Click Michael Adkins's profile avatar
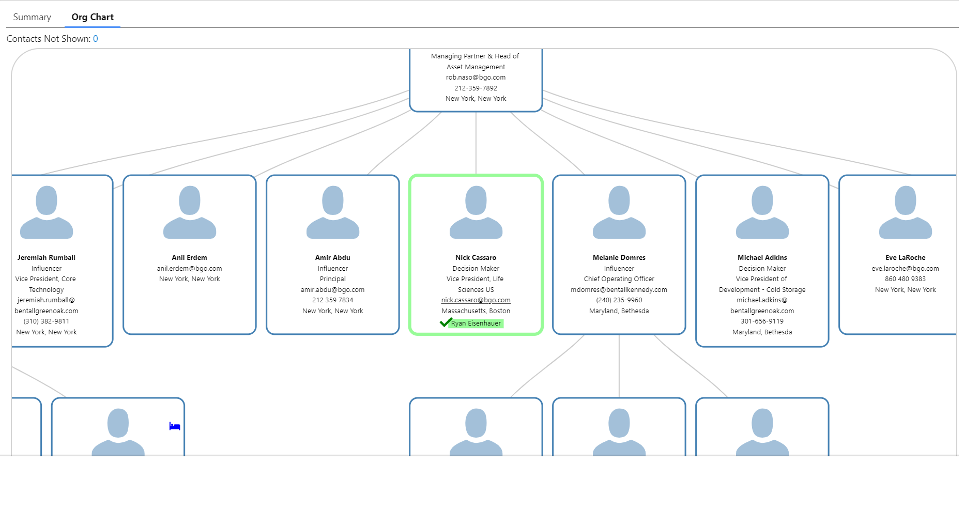This screenshot has width=980, height=525. point(762,213)
